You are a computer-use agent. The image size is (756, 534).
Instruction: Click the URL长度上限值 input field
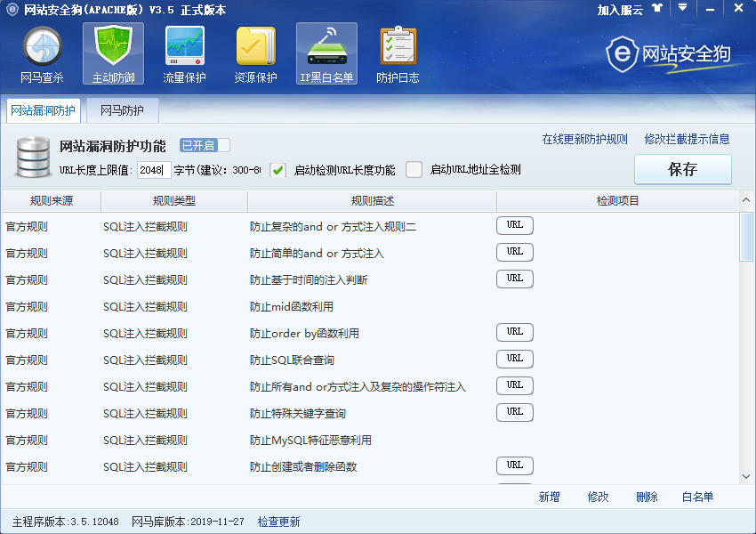coord(153,170)
